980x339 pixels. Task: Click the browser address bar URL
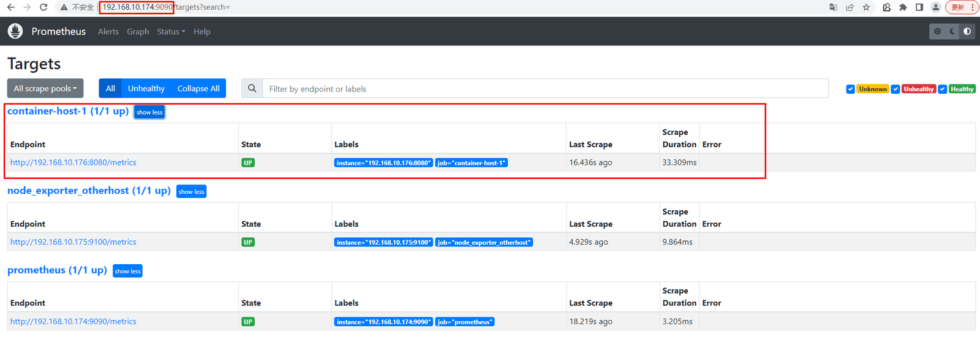click(166, 7)
